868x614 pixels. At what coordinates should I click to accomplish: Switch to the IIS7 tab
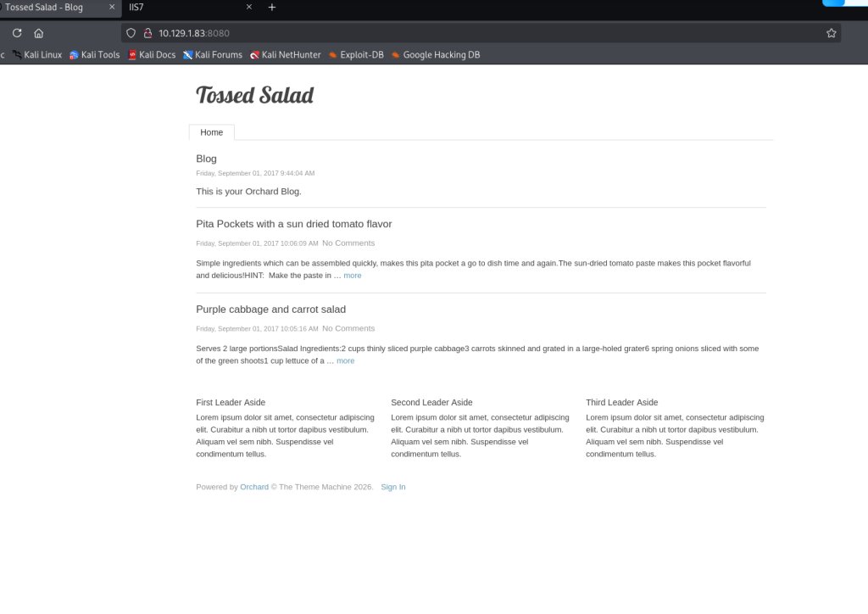(x=170, y=7)
